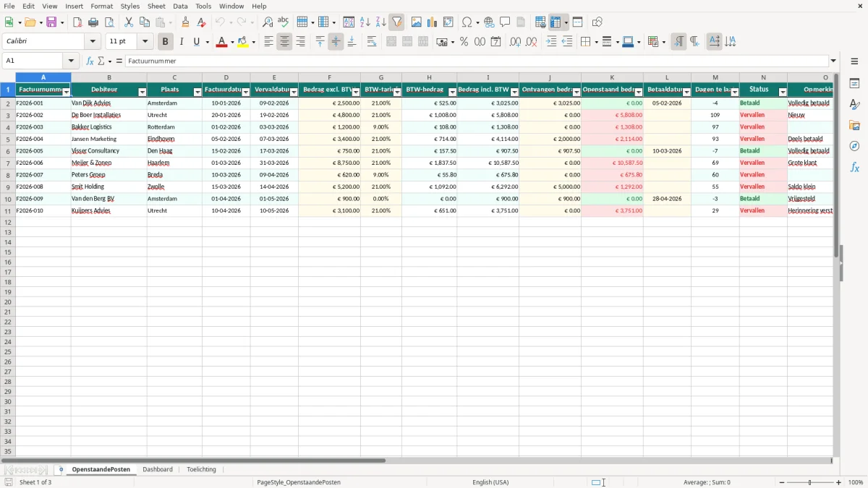Open the Debiteur column filter dropdown
This screenshot has height=488, width=868.
(142, 92)
